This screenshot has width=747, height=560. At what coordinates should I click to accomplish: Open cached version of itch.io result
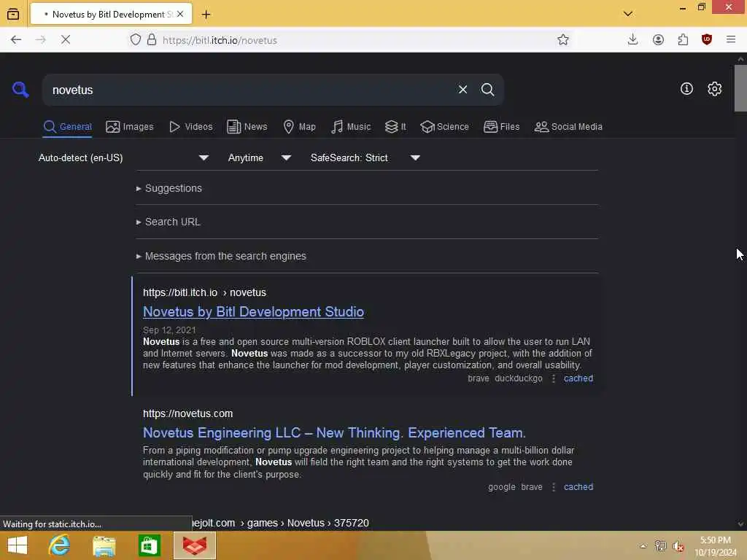point(578,378)
